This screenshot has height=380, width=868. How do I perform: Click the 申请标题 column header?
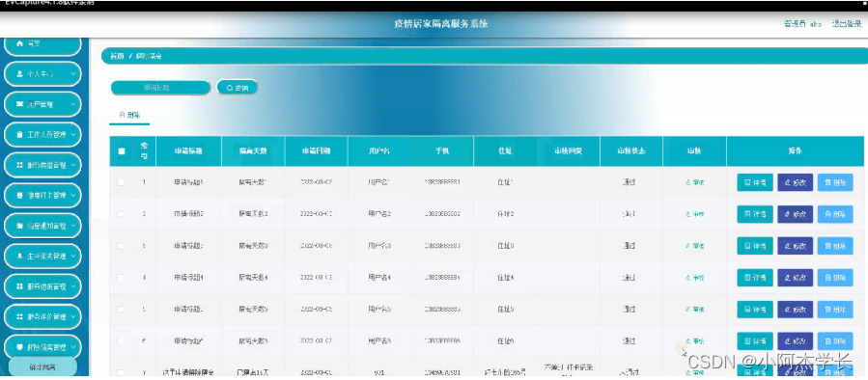188,151
